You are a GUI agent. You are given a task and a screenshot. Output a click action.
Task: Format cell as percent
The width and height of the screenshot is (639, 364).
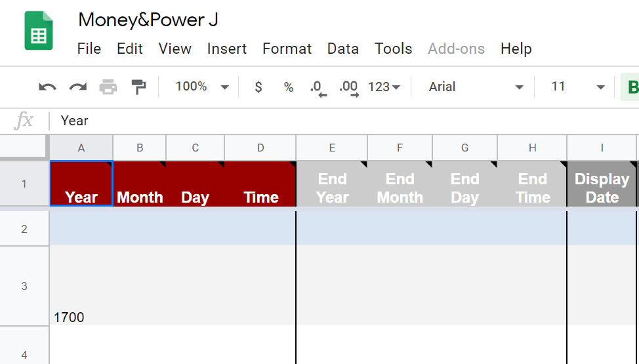point(288,87)
